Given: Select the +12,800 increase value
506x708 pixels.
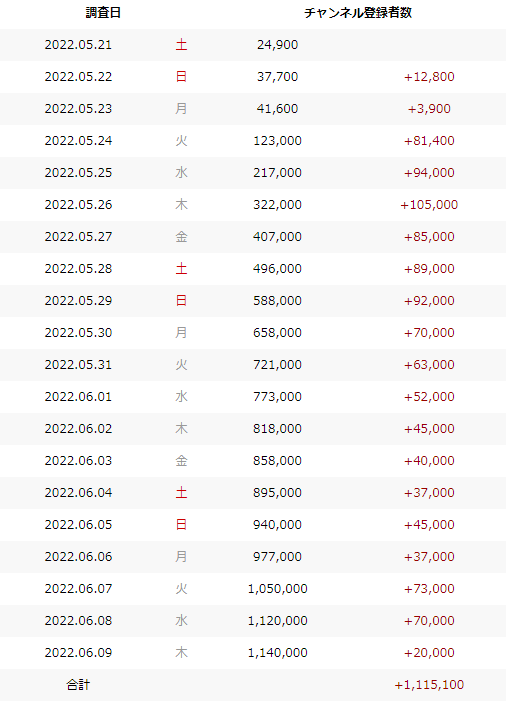Looking at the screenshot, I should tap(429, 77).
